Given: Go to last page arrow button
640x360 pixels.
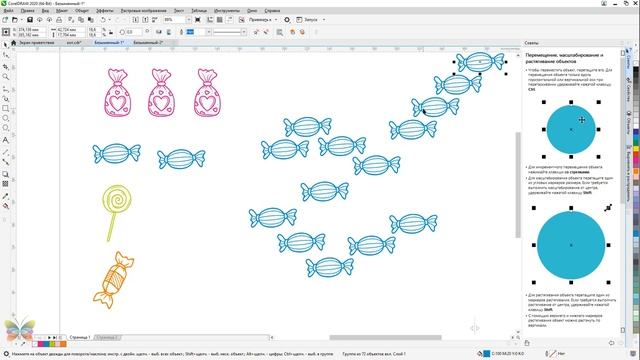Looking at the screenshot, I should click(54, 338).
